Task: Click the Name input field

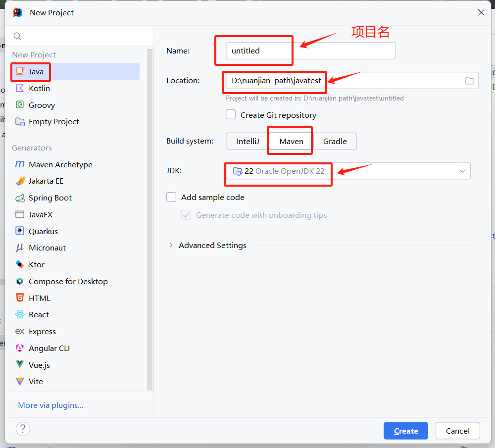Action: click(x=311, y=51)
